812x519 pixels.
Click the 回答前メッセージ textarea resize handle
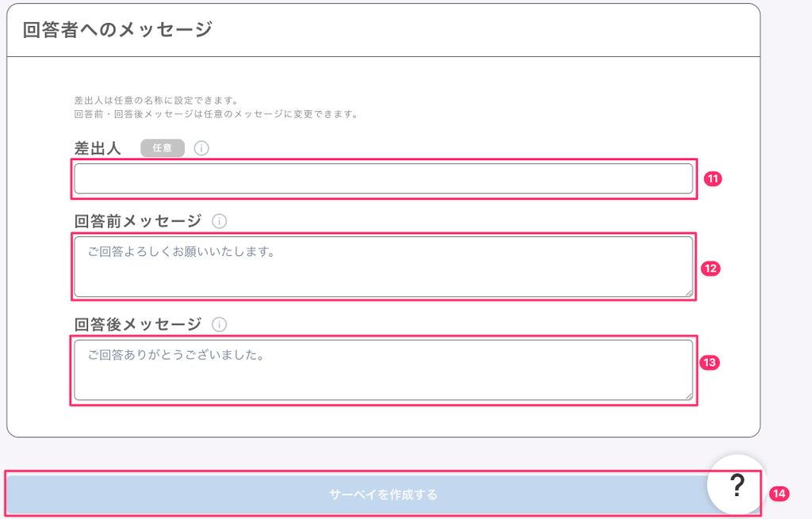point(688,293)
